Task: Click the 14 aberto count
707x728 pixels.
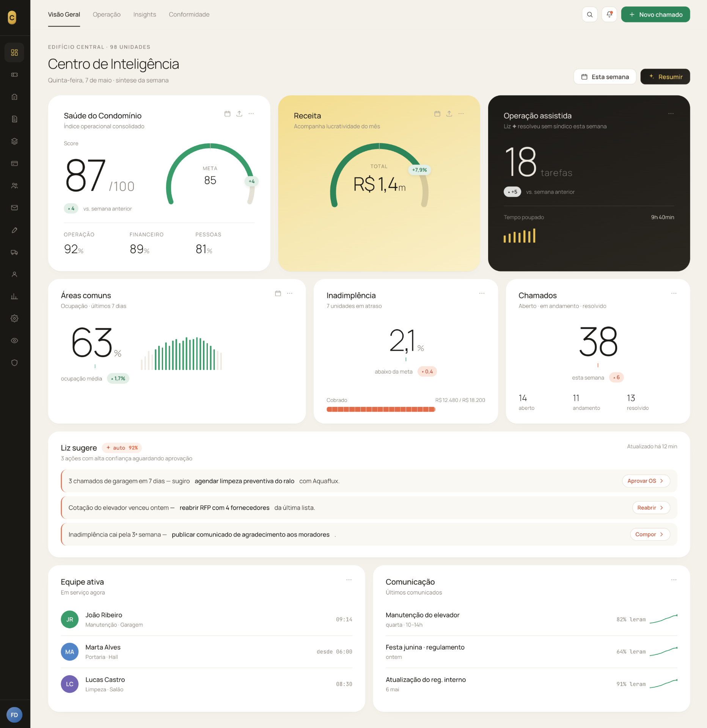Action: [526, 402]
